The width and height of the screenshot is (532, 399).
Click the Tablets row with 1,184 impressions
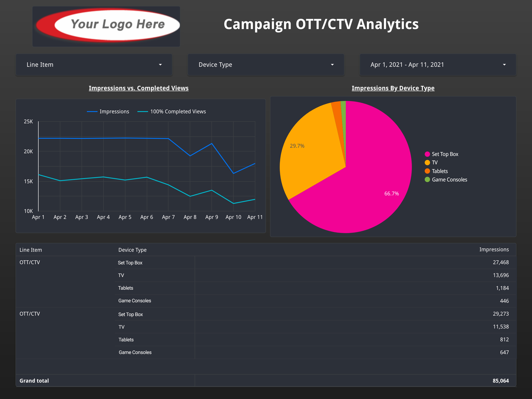[316, 288]
